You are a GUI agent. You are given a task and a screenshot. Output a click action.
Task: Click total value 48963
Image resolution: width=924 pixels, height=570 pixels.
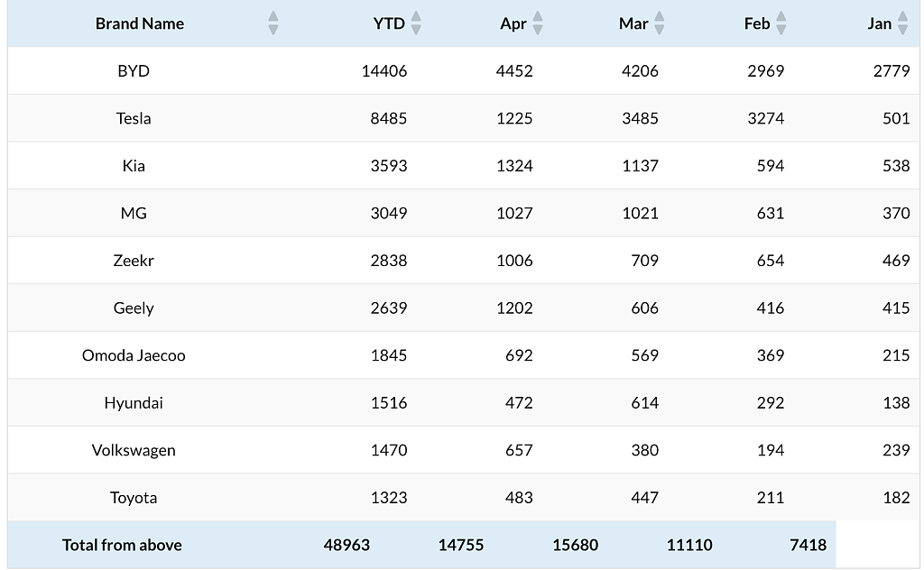point(346,545)
